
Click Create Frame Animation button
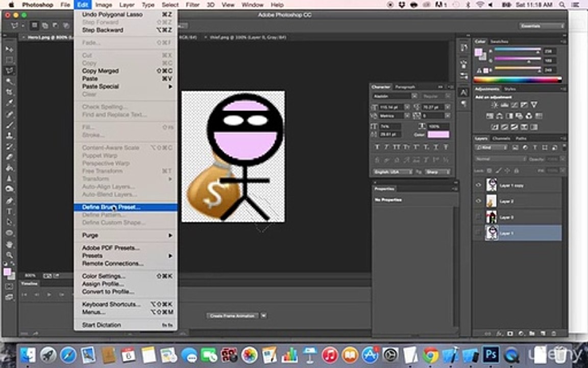232,316
